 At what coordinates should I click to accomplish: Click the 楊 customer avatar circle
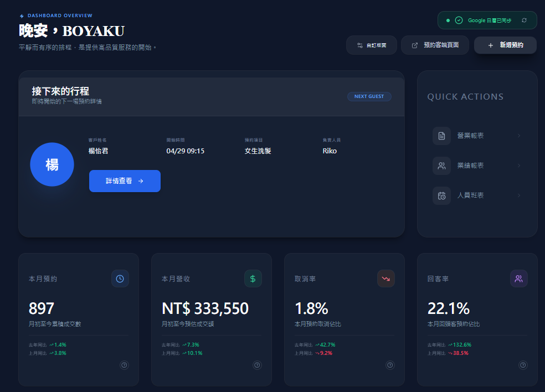tap(52, 164)
